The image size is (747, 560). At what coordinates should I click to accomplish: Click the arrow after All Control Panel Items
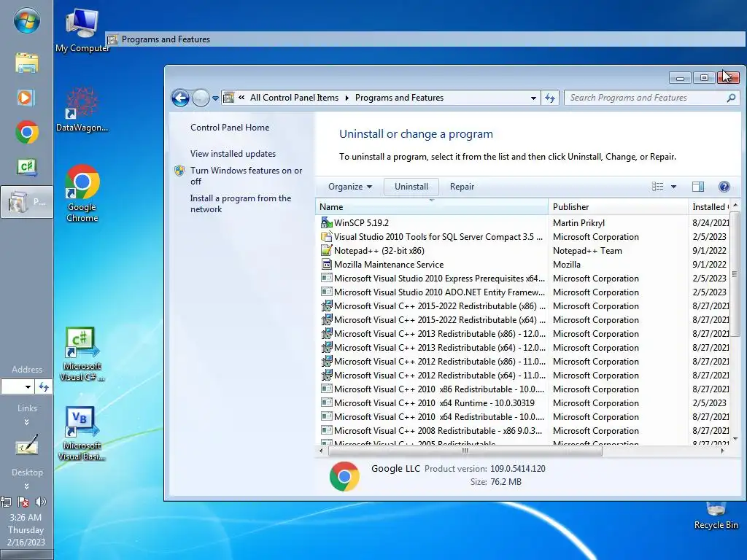(347, 98)
